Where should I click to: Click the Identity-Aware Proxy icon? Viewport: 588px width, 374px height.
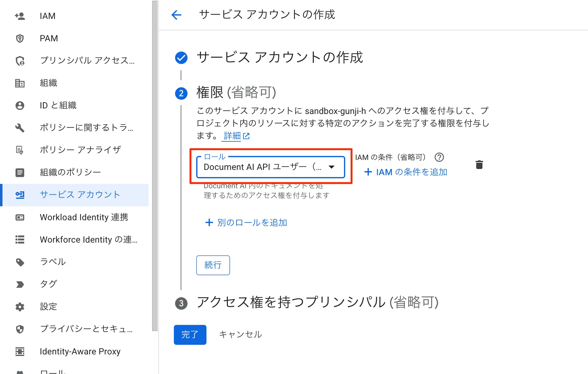tap(20, 352)
